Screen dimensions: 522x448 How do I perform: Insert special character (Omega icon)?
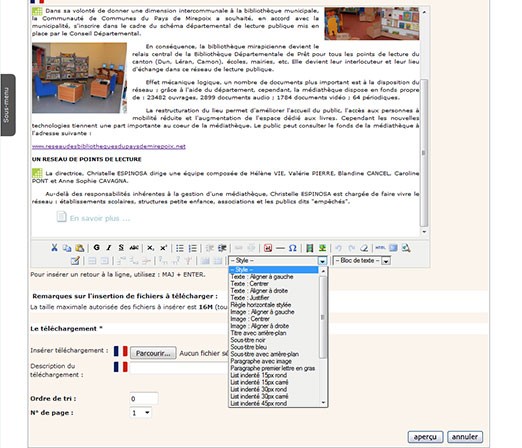[292, 248]
